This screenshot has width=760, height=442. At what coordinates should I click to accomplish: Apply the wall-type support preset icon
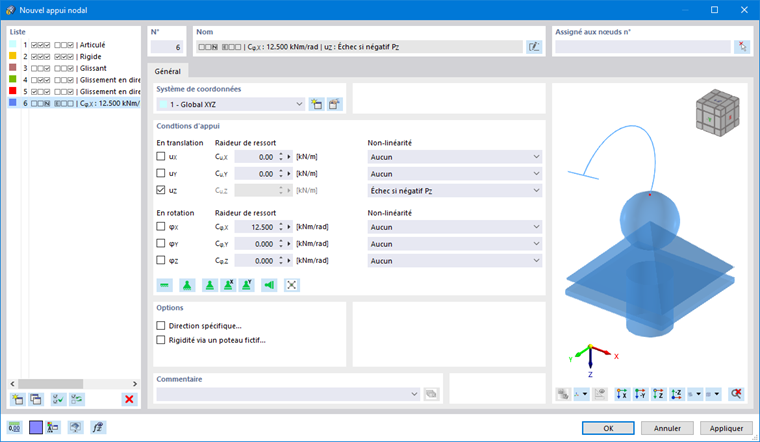pyautogui.click(x=269, y=285)
